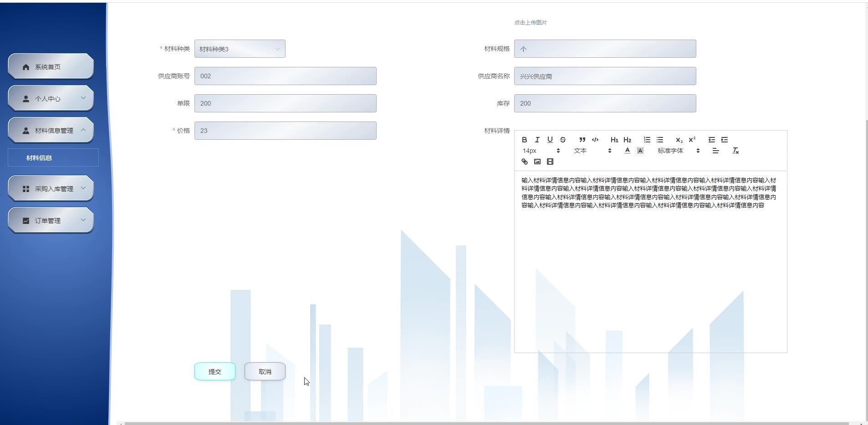Apply underline in the rich text toolbar

tap(550, 140)
